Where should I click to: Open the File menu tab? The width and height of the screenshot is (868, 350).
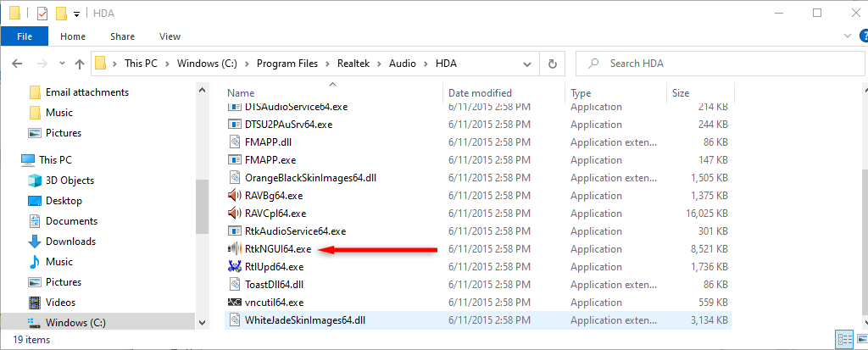(25, 36)
